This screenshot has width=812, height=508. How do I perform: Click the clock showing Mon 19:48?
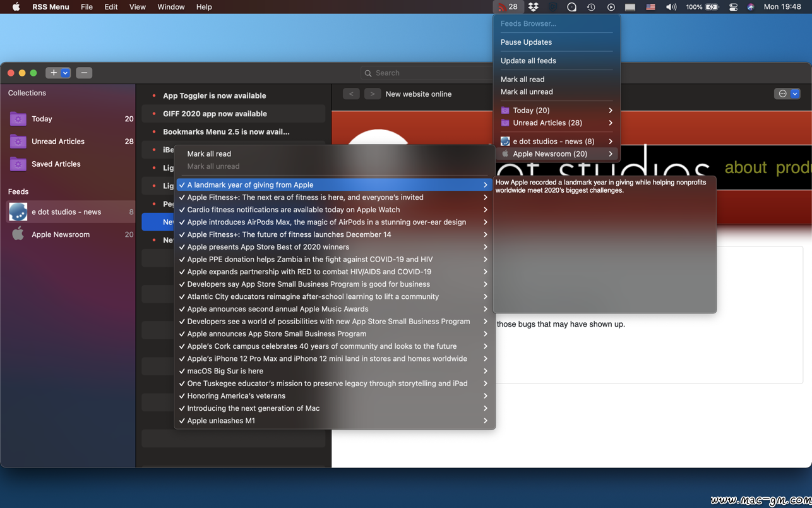point(782,7)
